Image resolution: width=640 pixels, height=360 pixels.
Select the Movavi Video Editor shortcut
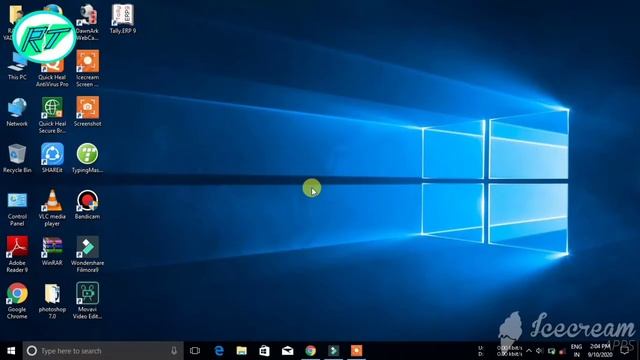[87, 301]
